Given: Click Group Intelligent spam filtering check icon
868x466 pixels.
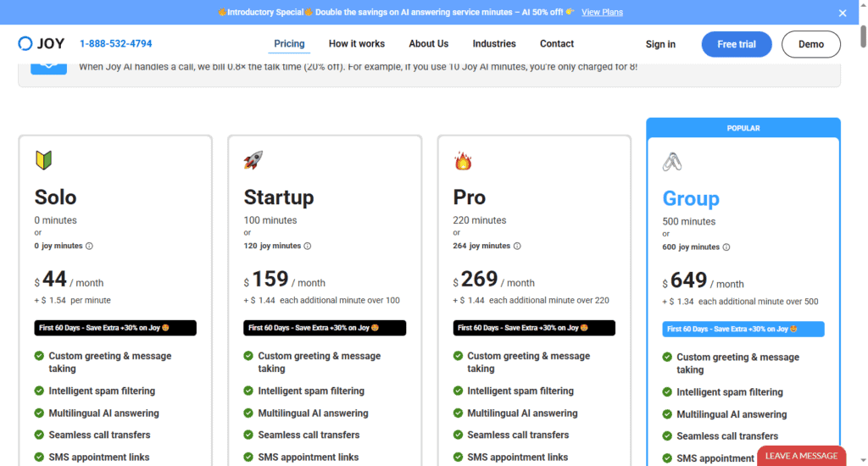Looking at the screenshot, I should 667,391.
